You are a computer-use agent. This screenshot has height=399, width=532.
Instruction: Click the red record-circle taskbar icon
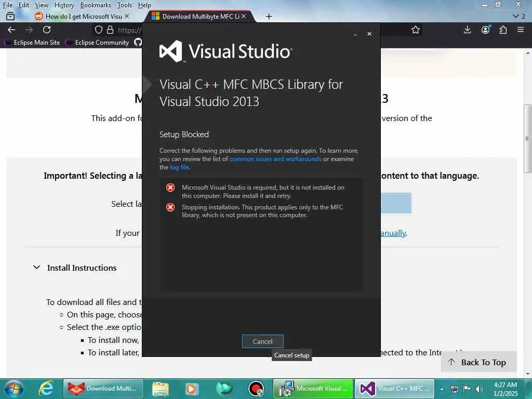256,389
